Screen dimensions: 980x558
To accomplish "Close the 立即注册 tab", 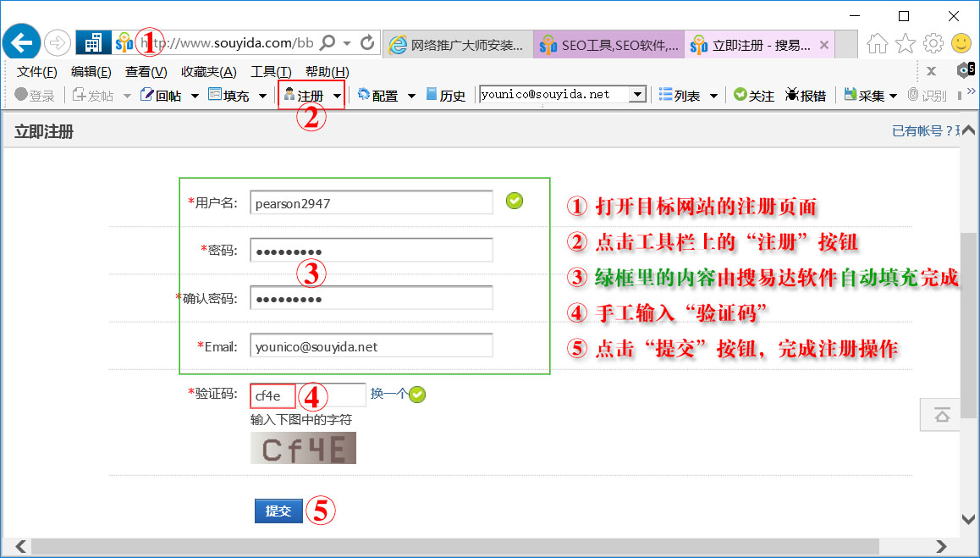I will [x=824, y=44].
